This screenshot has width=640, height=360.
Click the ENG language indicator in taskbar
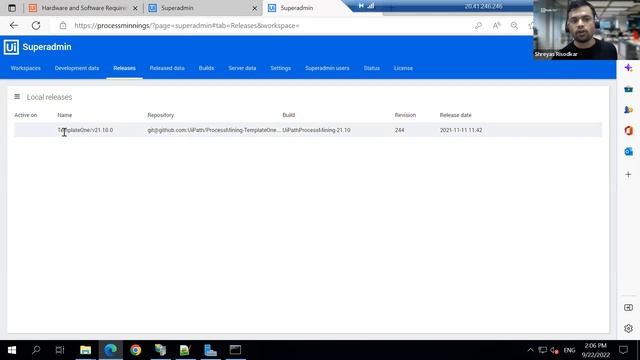point(569,350)
